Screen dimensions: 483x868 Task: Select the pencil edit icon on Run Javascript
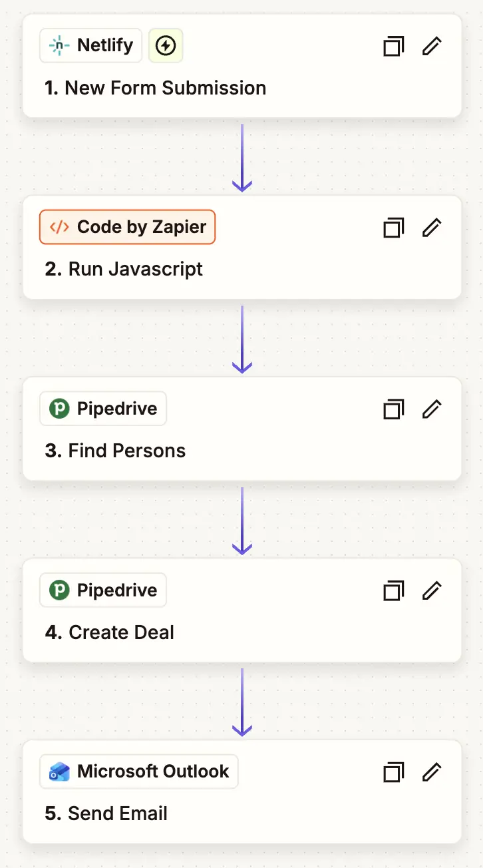pyautogui.click(x=432, y=227)
